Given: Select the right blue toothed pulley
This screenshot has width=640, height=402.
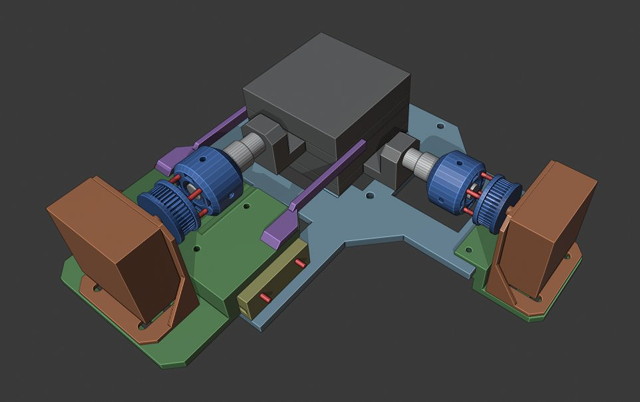Looking at the screenshot, I should coord(498,204).
